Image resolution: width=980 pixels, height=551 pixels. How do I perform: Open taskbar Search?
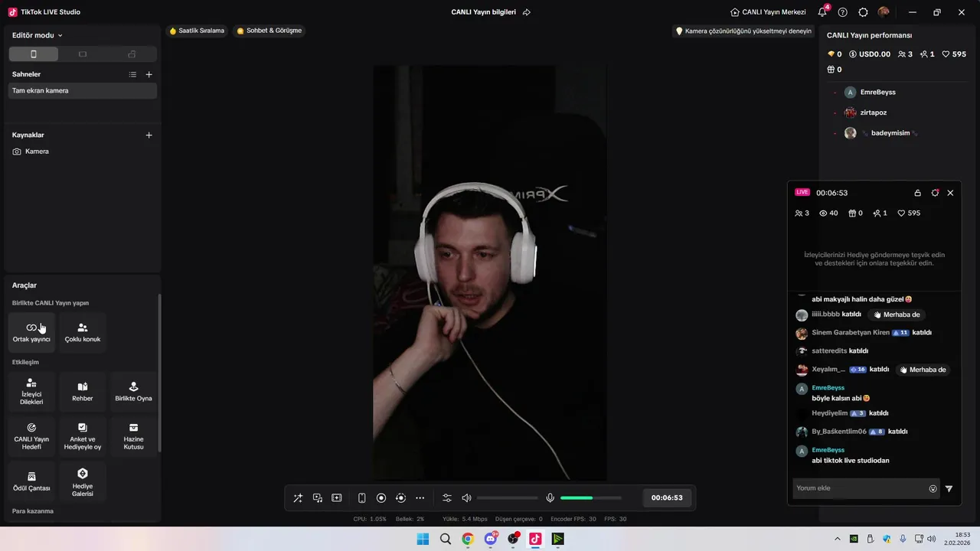446,539
